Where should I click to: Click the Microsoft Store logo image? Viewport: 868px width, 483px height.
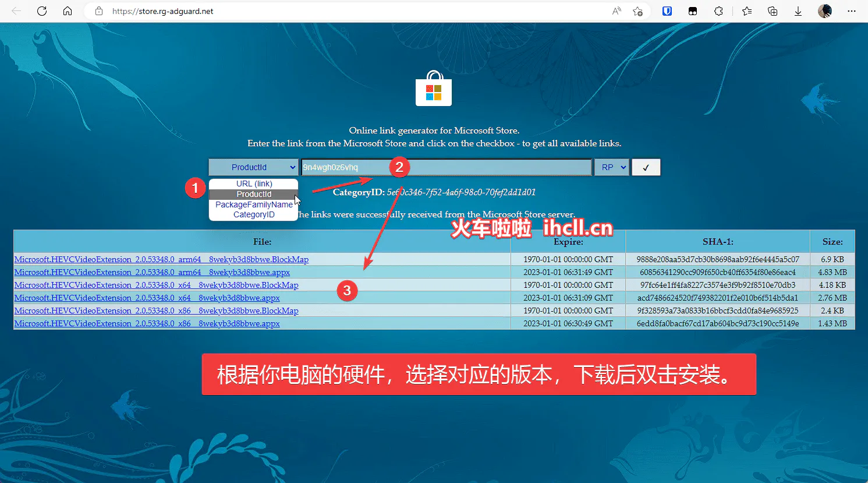click(433, 88)
